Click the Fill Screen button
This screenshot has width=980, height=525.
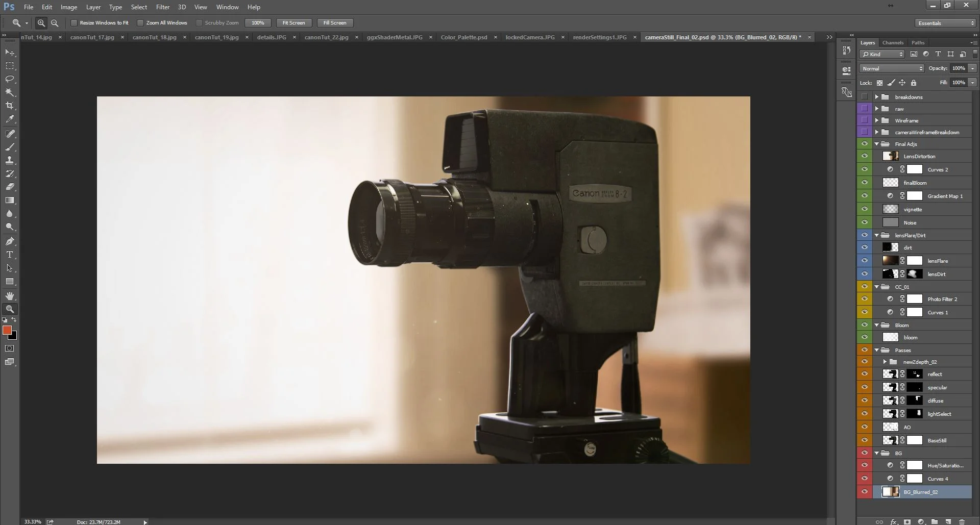point(334,23)
